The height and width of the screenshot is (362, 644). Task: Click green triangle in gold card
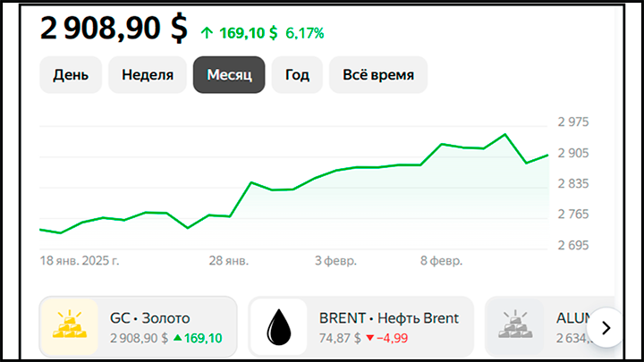[x=177, y=338]
